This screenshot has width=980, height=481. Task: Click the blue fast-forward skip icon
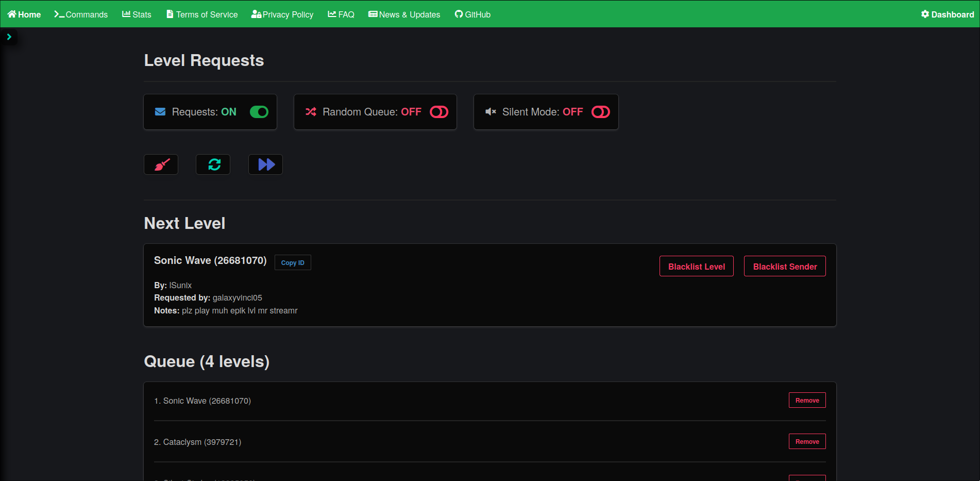click(266, 164)
